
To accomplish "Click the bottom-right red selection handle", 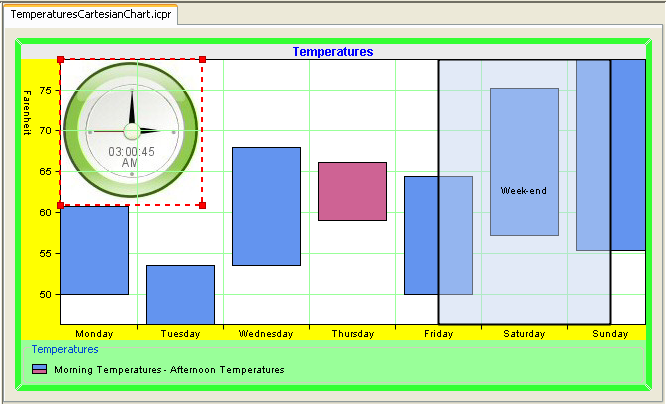I will click(x=203, y=205).
